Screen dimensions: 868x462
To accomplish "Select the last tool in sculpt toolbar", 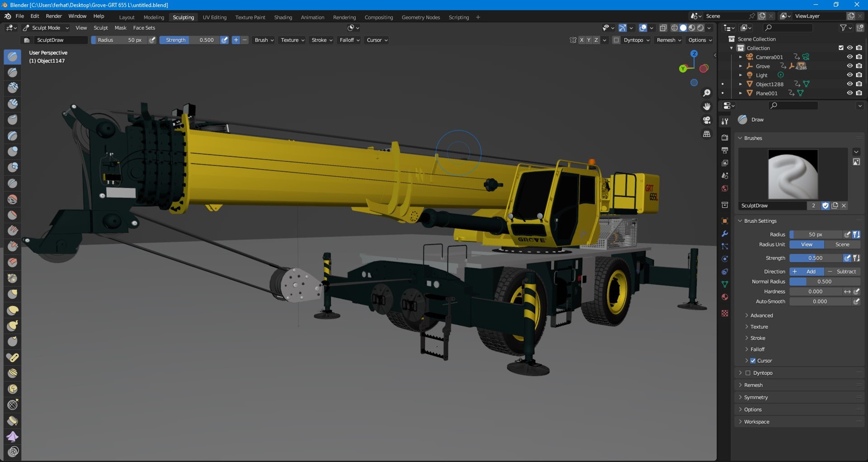I will 13,452.
